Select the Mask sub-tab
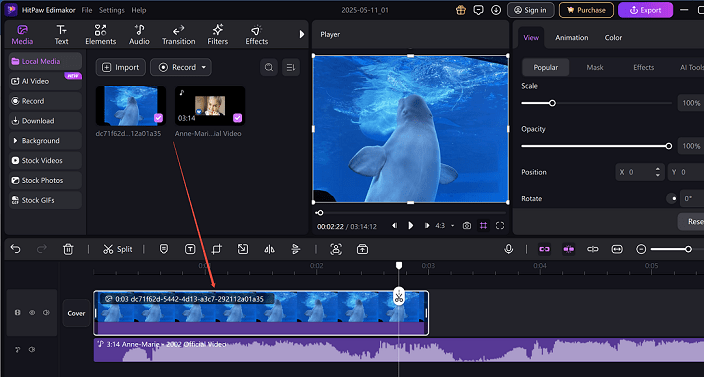This screenshot has width=704, height=377. point(595,67)
